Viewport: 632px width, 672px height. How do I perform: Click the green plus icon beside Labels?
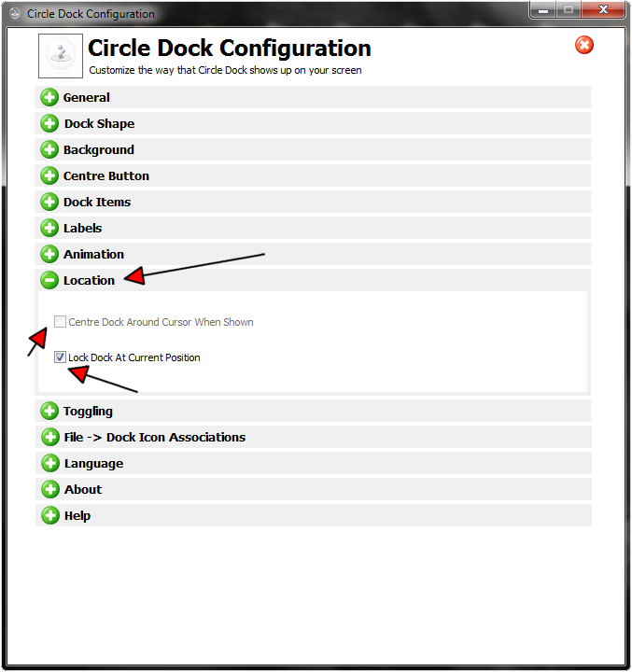pos(50,229)
